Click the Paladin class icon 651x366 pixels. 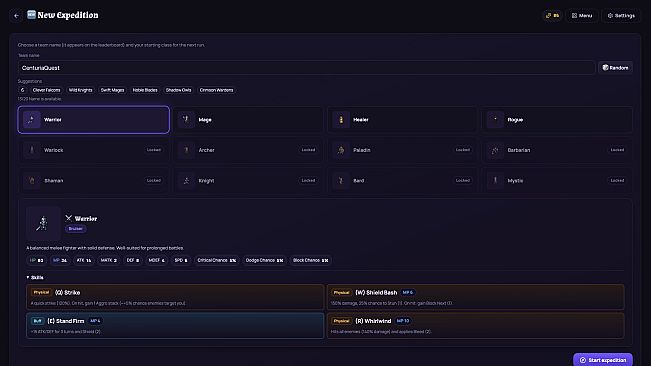click(341, 150)
